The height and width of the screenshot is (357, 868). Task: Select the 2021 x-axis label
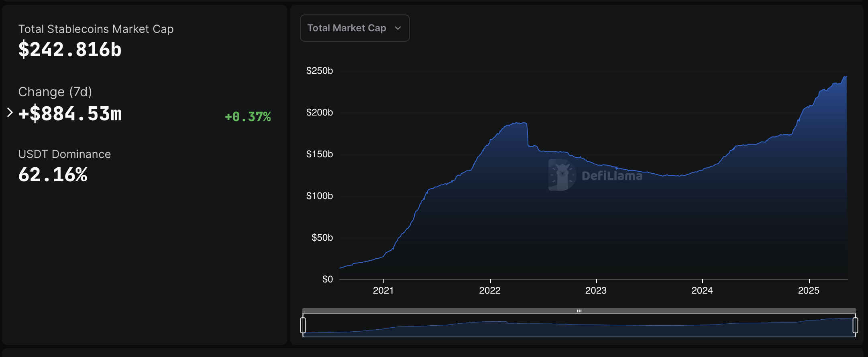[383, 290]
